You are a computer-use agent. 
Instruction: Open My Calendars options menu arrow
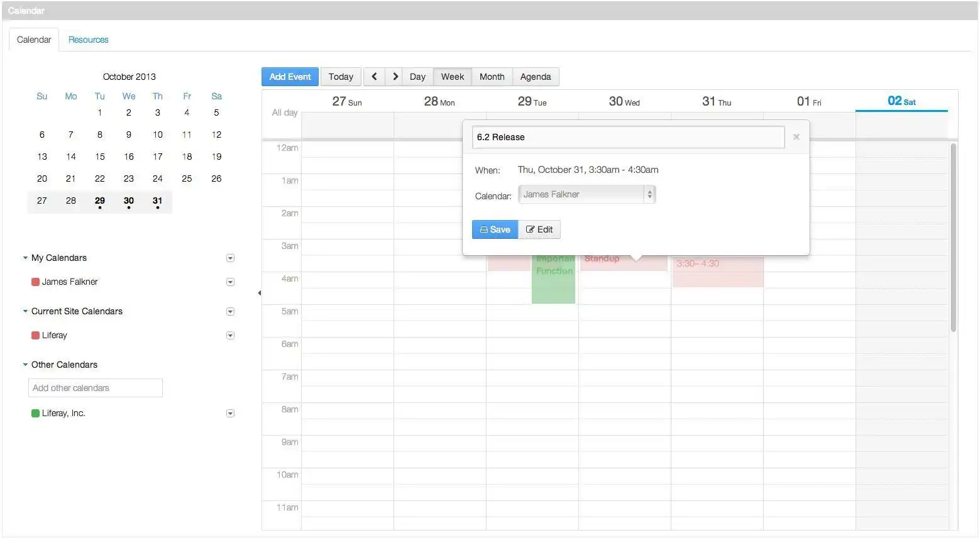pyautogui.click(x=230, y=258)
